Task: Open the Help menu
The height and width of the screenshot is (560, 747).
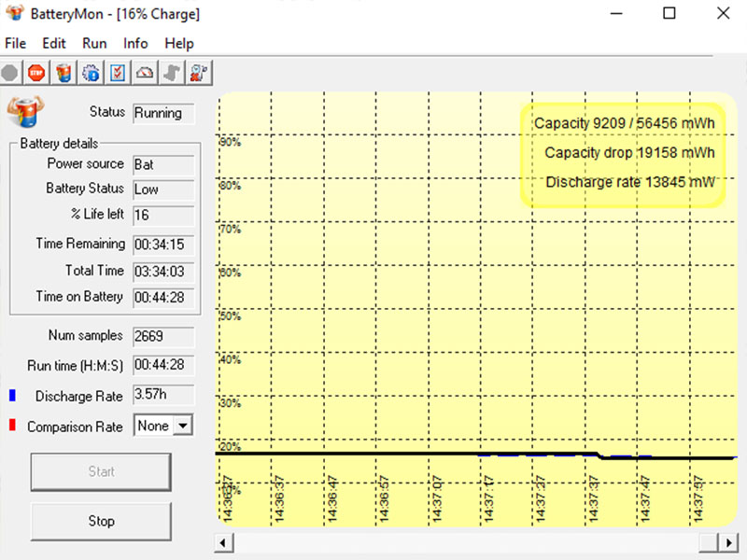Action: [179, 43]
